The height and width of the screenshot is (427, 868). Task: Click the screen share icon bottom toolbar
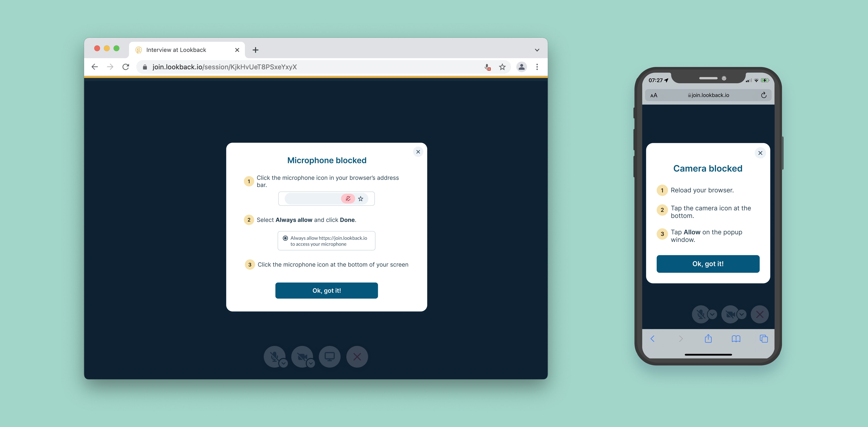coord(329,357)
